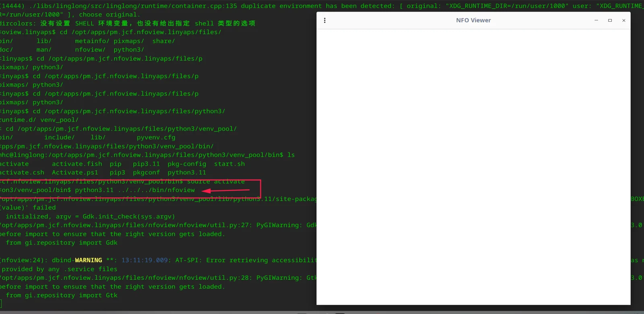644x314 pixels.
Task: Click 'provided by any .service files' line
Action: click(60, 269)
